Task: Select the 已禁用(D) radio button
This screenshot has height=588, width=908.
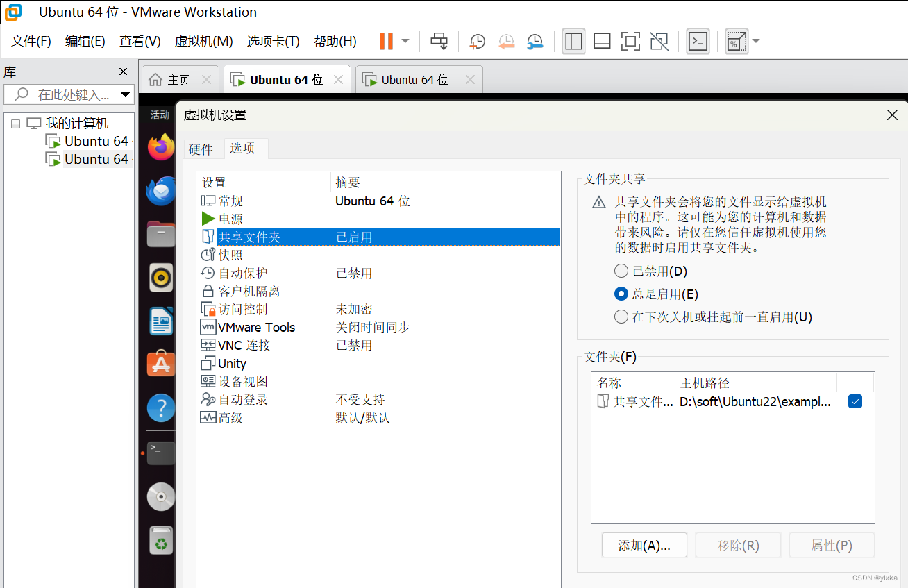Action: point(621,271)
